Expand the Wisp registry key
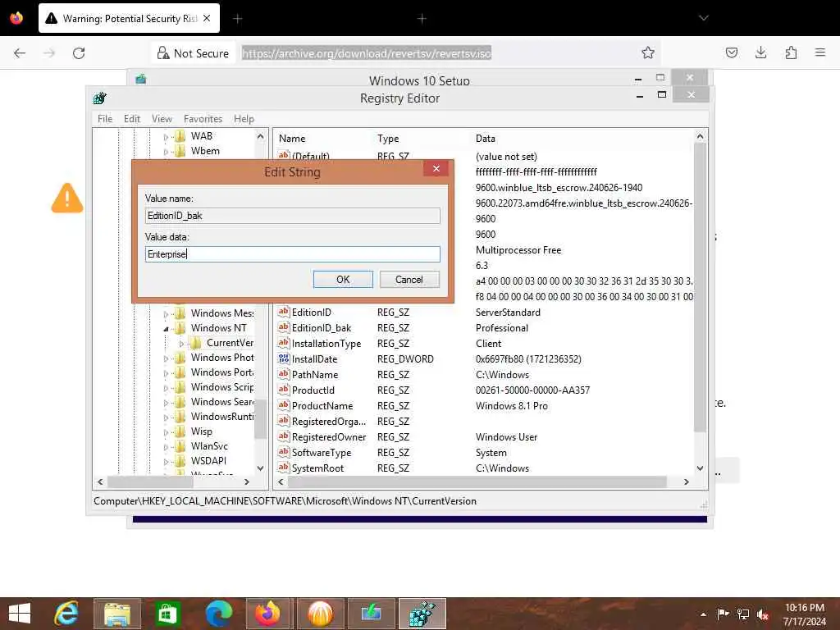The image size is (840, 630). (166, 432)
